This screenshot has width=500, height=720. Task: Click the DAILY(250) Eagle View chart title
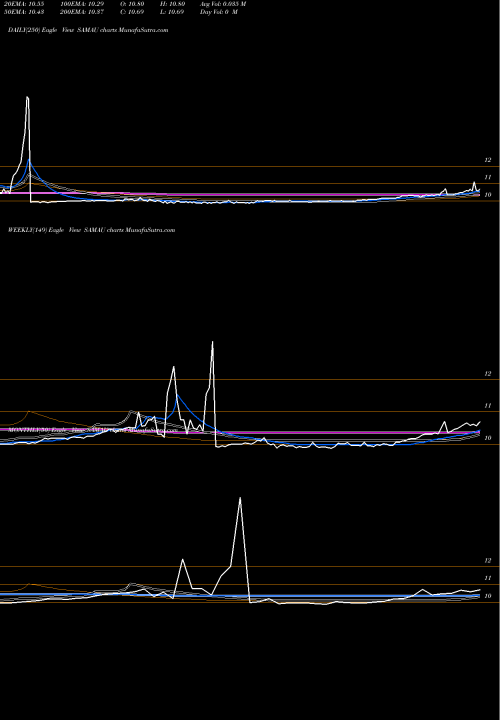point(88,30)
